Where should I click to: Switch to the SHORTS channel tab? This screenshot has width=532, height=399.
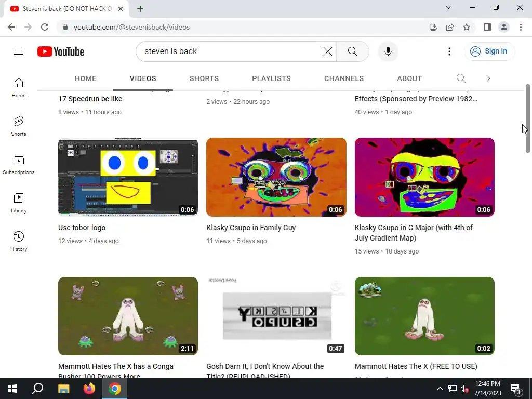204,78
